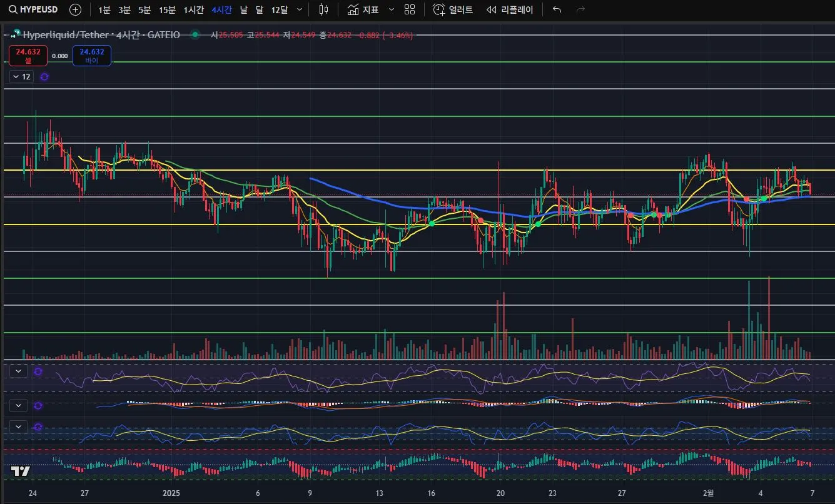Image resolution: width=835 pixels, height=504 pixels.
Task: Click the compare symbol plus icon
Action: (x=75, y=9)
